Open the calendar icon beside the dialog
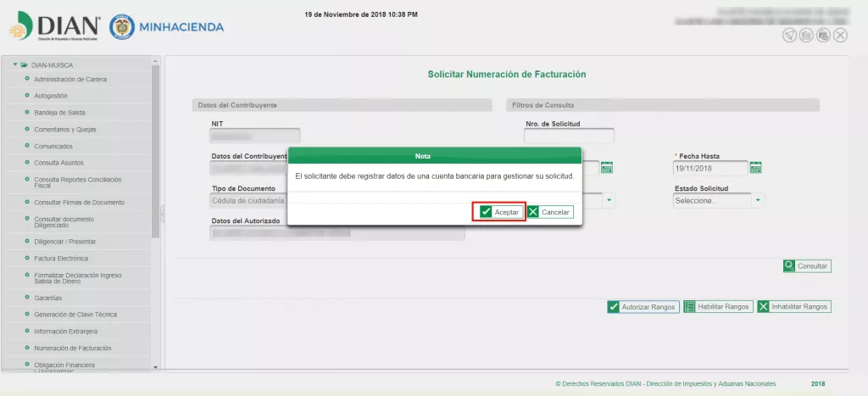The width and height of the screenshot is (868, 396). pos(606,168)
